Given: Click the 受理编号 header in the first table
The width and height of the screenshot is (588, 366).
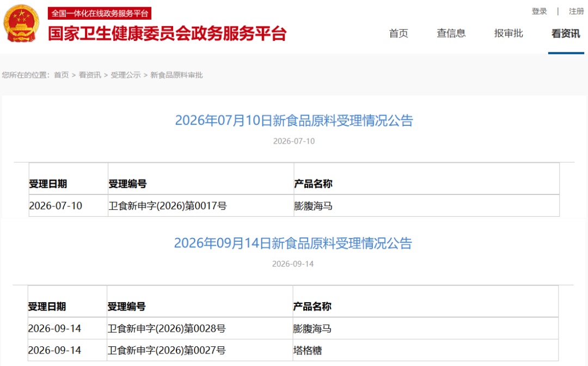Looking at the screenshot, I should [127, 184].
